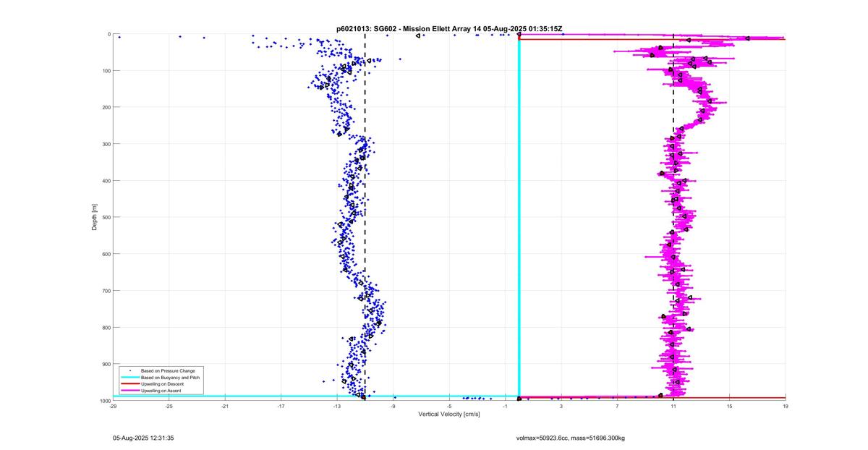Click the dashed black line at velocity 11
868x450 pixels.
pyautogui.click(x=673, y=217)
